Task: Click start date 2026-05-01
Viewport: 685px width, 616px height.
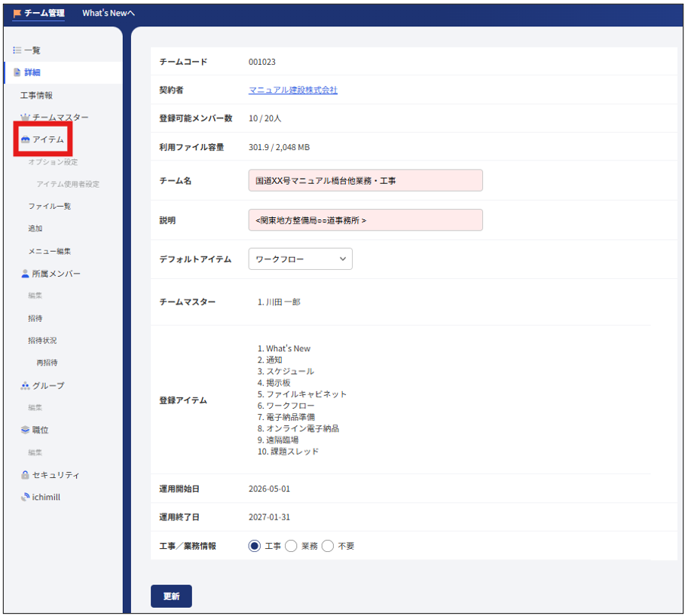Action: click(269, 489)
